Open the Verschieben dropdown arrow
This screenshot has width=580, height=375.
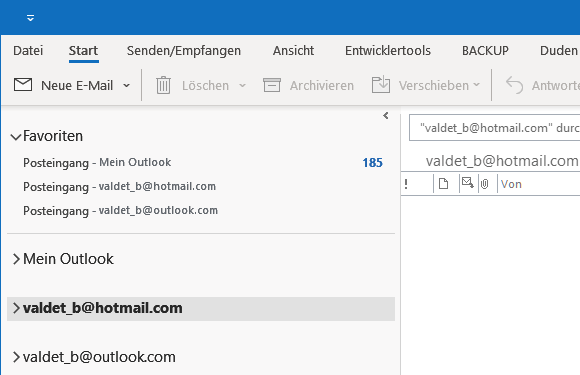tap(476, 85)
